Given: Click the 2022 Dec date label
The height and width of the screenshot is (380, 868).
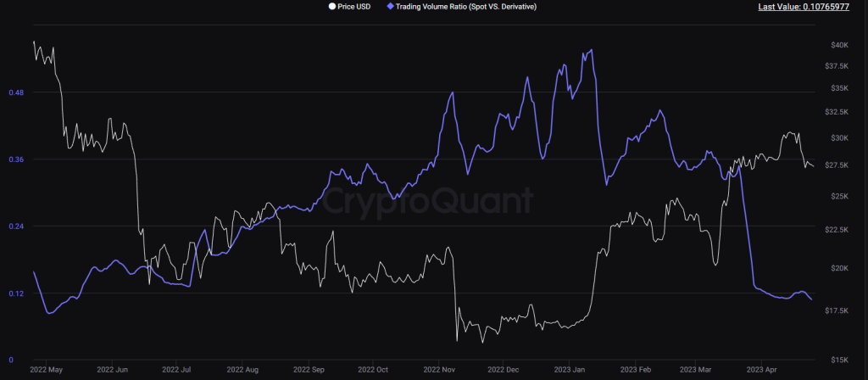Looking at the screenshot, I should 504,369.
